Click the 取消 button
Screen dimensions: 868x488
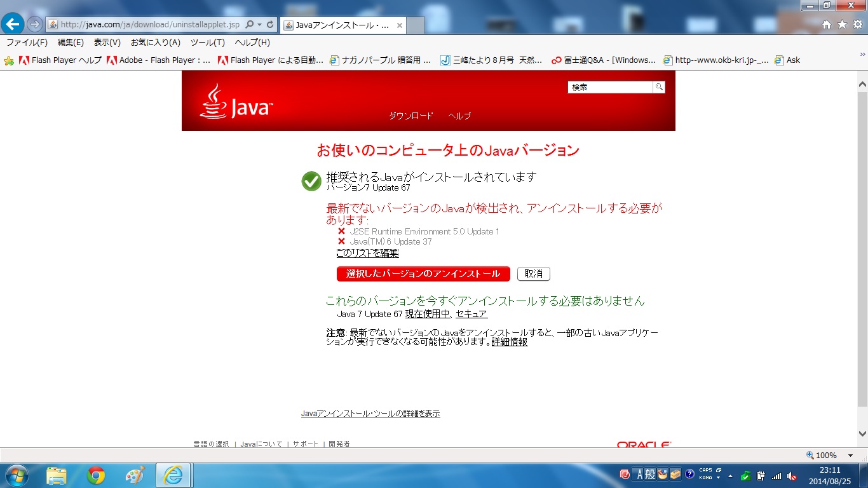point(534,274)
